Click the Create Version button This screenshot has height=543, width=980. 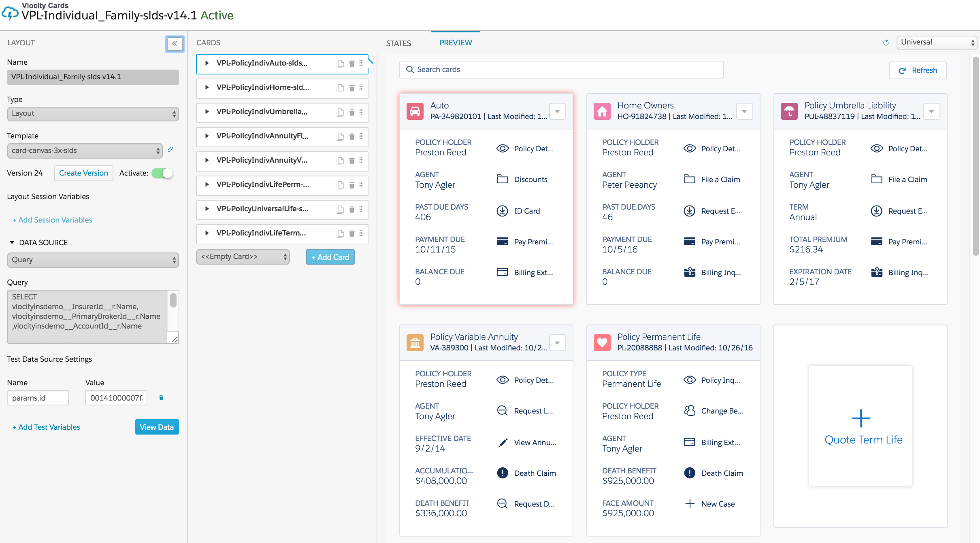pyautogui.click(x=83, y=173)
